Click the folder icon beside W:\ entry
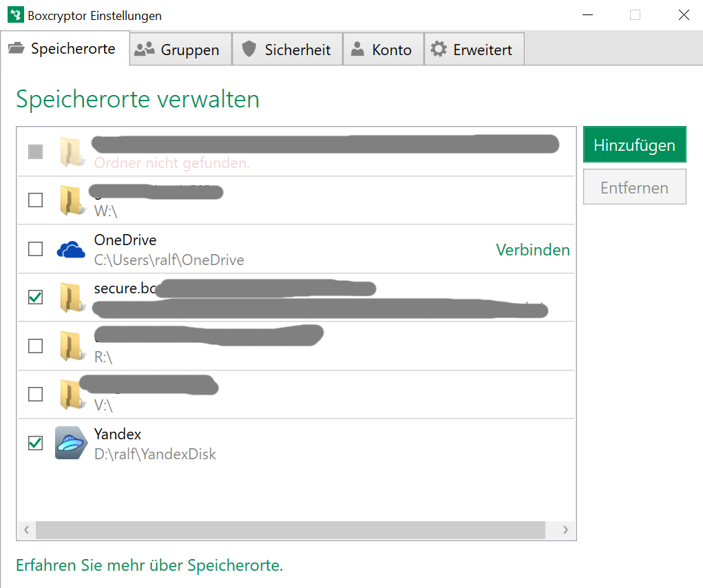The image size is (703, 588). pos(72,200)
